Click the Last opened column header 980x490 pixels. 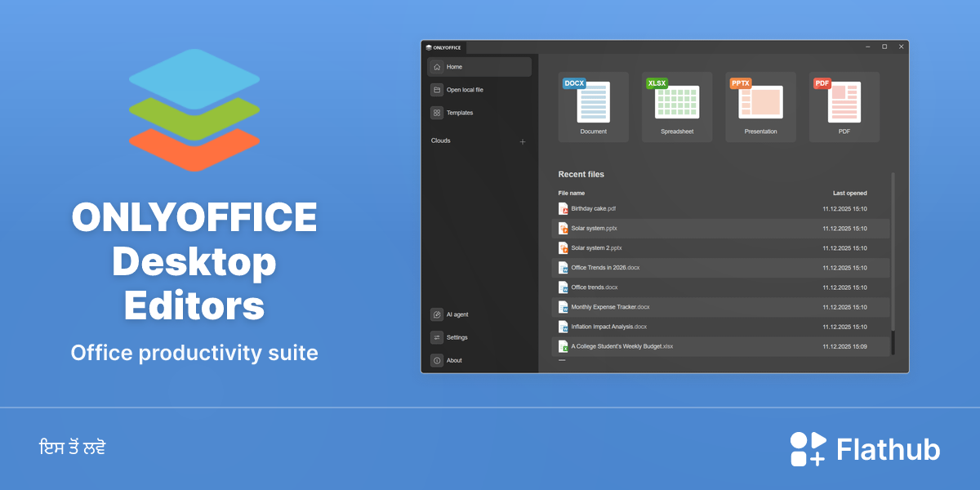click(850, 194)
